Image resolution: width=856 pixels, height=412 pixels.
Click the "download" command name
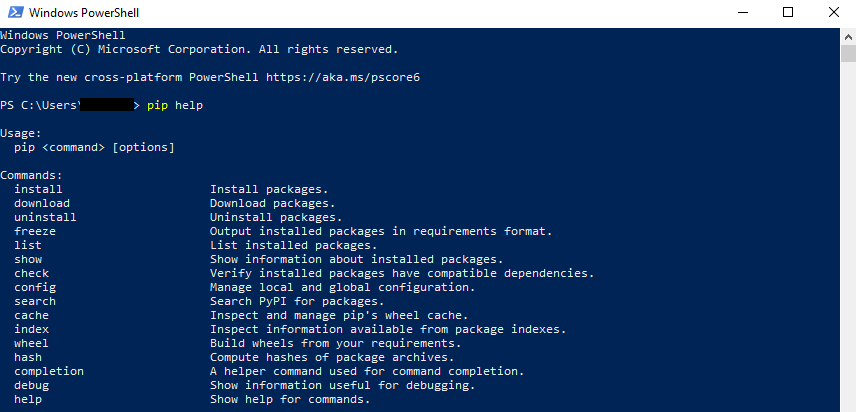click(x=42, y=203)
